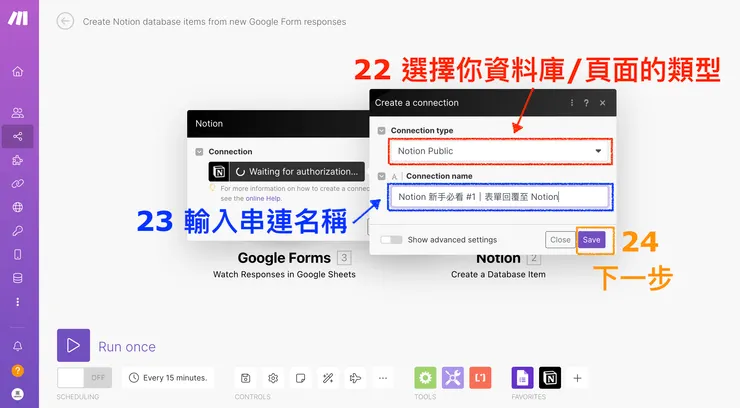Viewport: 740px width, 408px height.
Task: Click the Run once play button
Action: click(x=73, y=345)
